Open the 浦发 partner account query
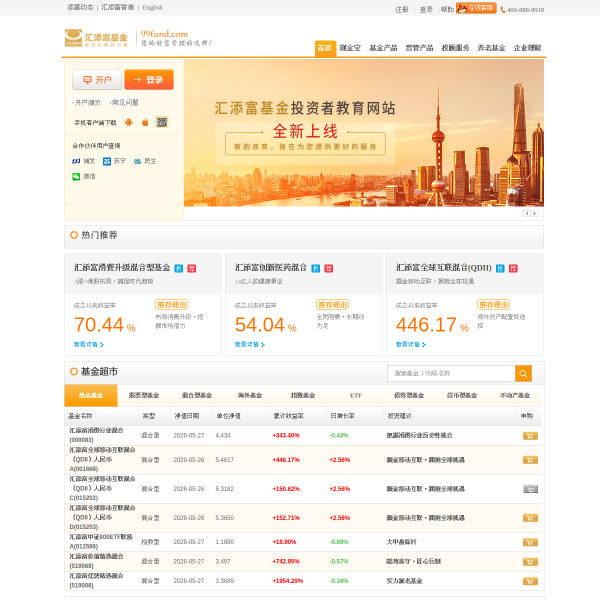The image size is (600, 600). click(84, 161)
